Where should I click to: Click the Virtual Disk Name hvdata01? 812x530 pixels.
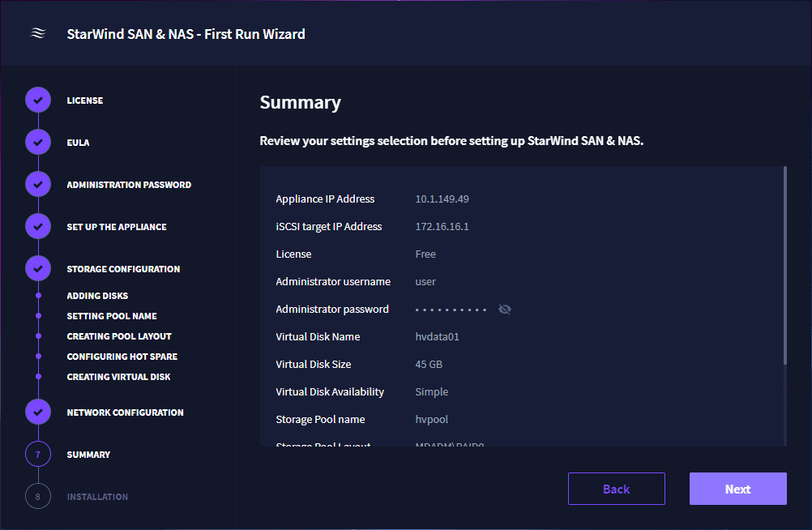(437, 337)
